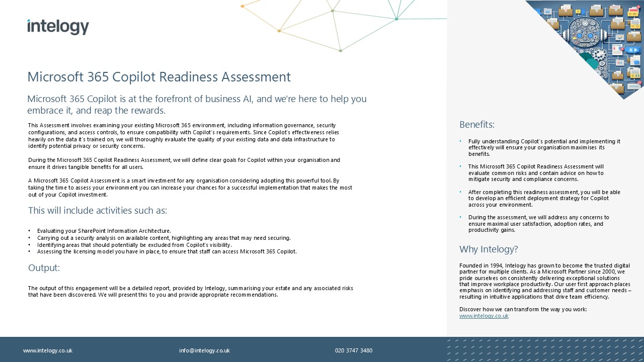
Task: Click bullet 'Evaluating your SharePoint Information Architecture.'
Action: tap(104, 231)
